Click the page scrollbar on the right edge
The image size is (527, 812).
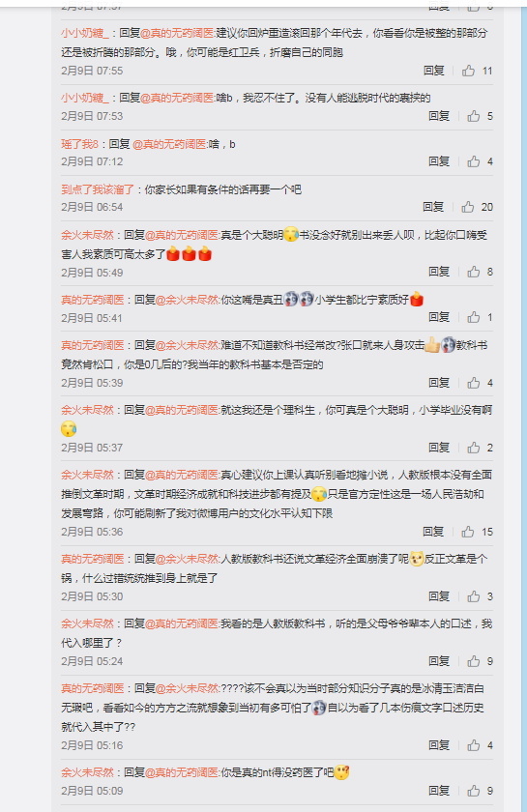(523, 406)
